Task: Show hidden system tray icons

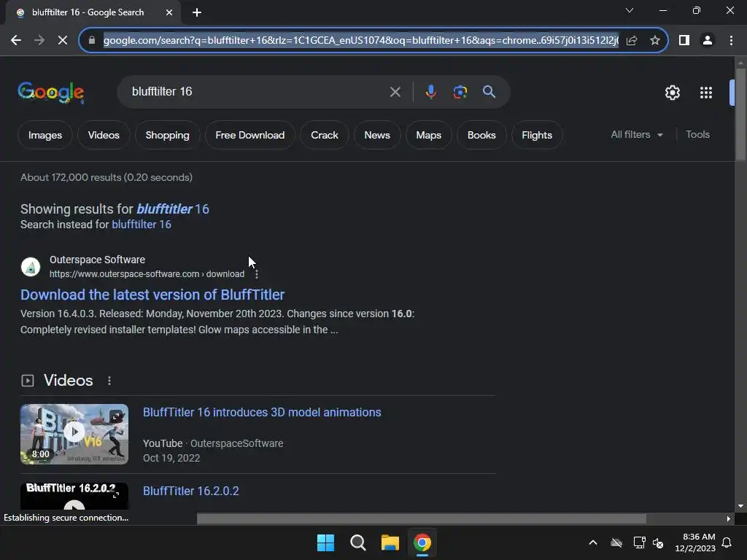Action: (593, 542)
